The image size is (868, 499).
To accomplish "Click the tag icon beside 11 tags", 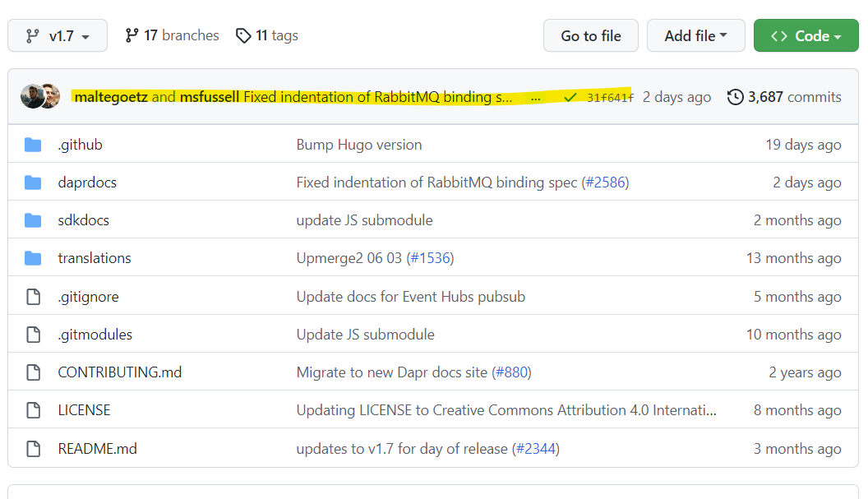I will click(x=243, y=36).
